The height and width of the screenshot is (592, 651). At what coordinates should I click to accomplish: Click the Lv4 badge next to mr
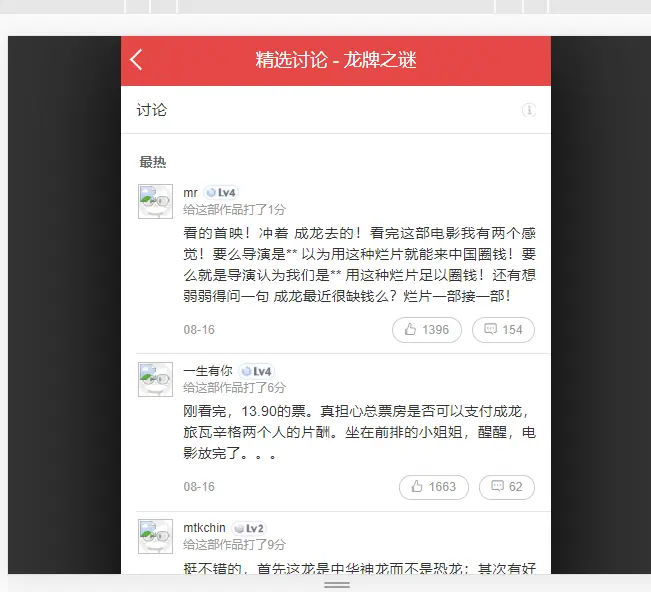click(221, 193)
